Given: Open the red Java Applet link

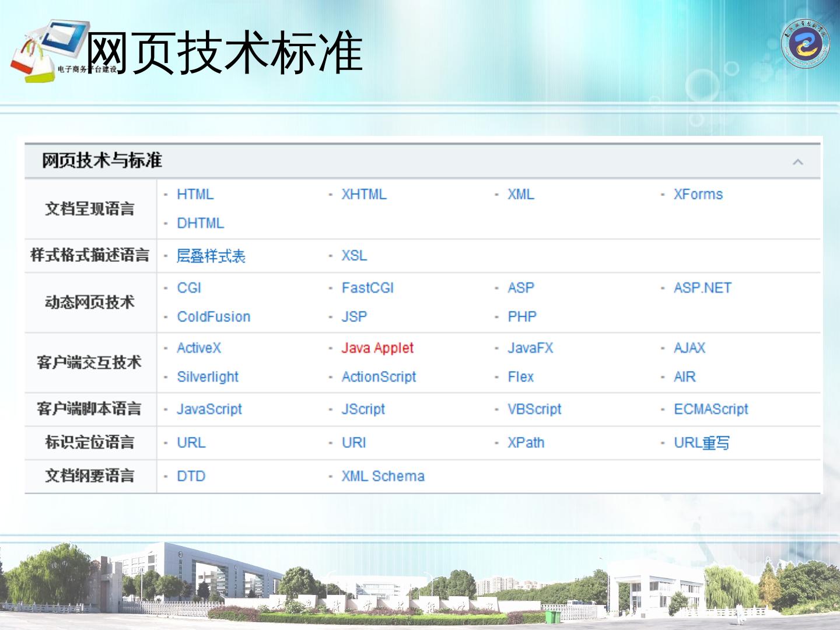Looking at the screenshot, I should point(377,348).
